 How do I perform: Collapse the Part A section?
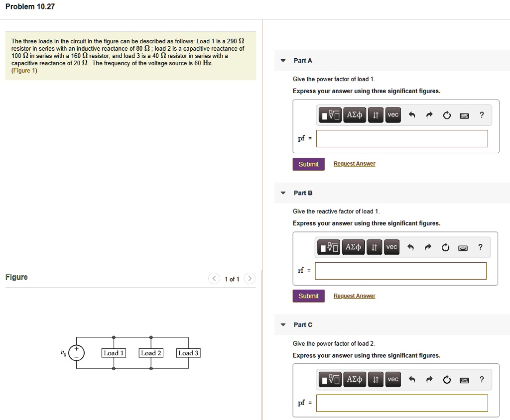click(283, 61)
